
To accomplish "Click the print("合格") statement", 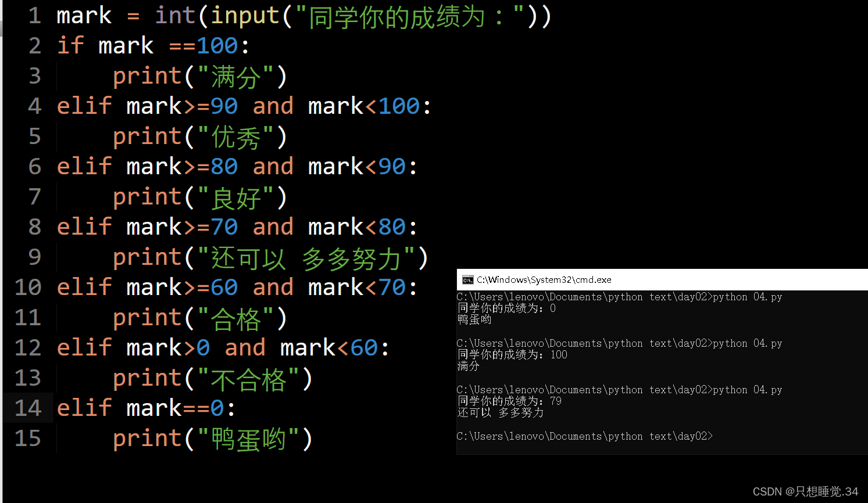I will [x=200, y=318].
